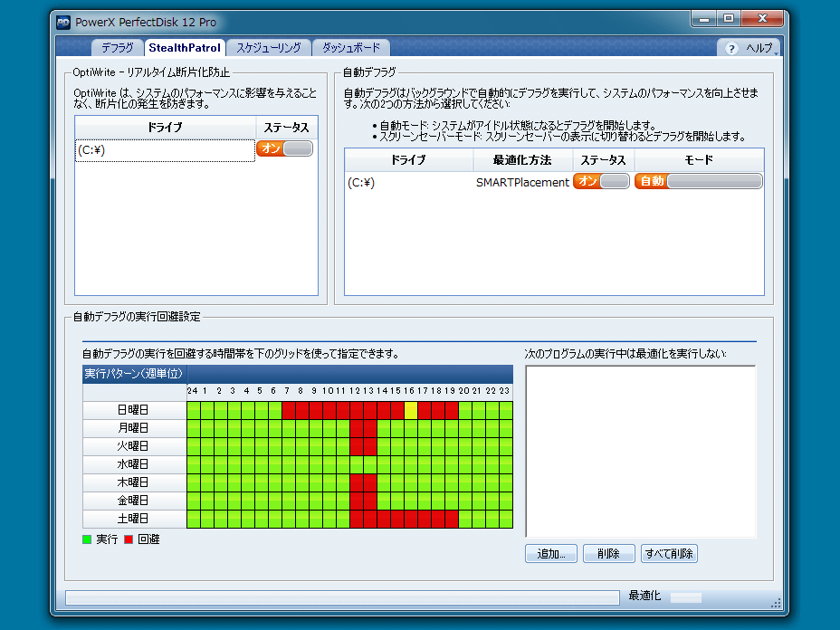Click the green 24 o'clock cell on 日曜日
The height and width of the screenshot is (630, 840).
194,410
